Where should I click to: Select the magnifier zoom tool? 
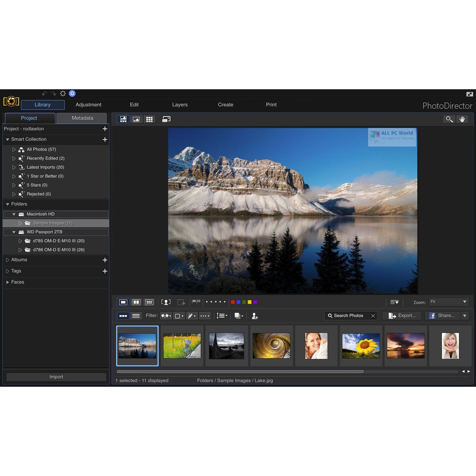click(x=449, y=119)
